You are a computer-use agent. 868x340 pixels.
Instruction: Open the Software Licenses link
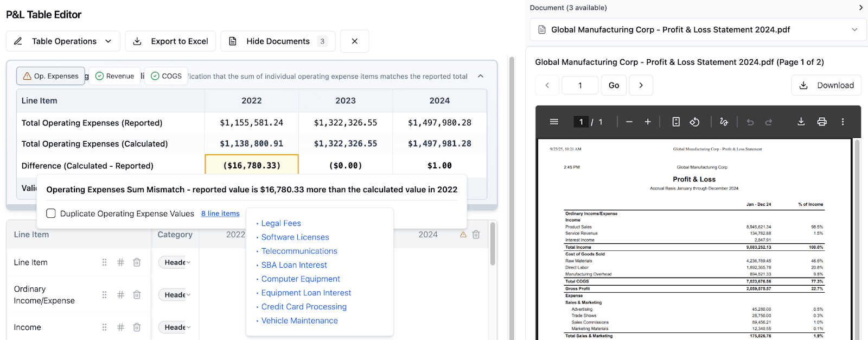click(295, 237)
